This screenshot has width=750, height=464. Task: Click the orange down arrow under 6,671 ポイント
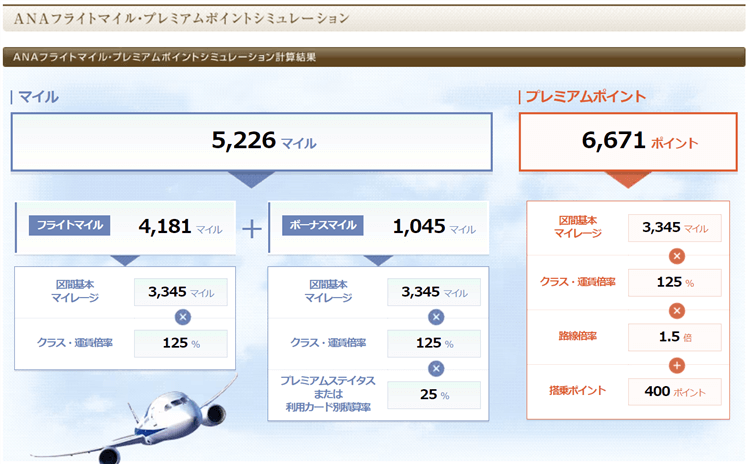coord(629,179)
